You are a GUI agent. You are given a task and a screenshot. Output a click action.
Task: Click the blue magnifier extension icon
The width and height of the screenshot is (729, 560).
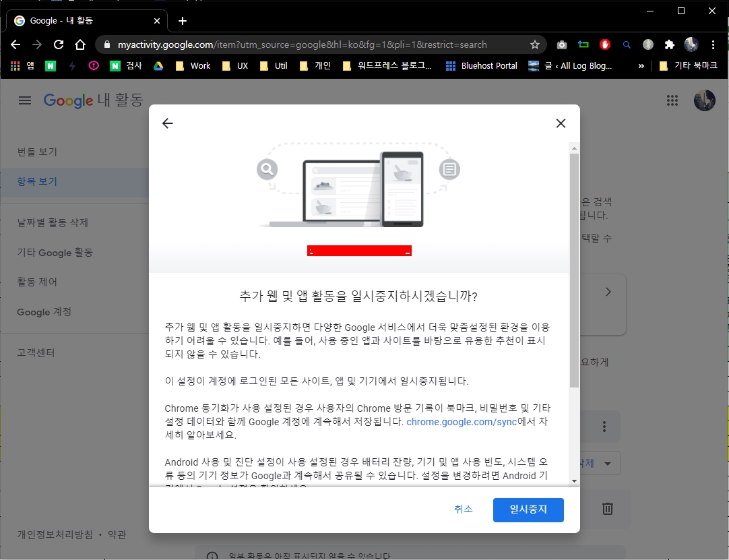pos(626,44)
